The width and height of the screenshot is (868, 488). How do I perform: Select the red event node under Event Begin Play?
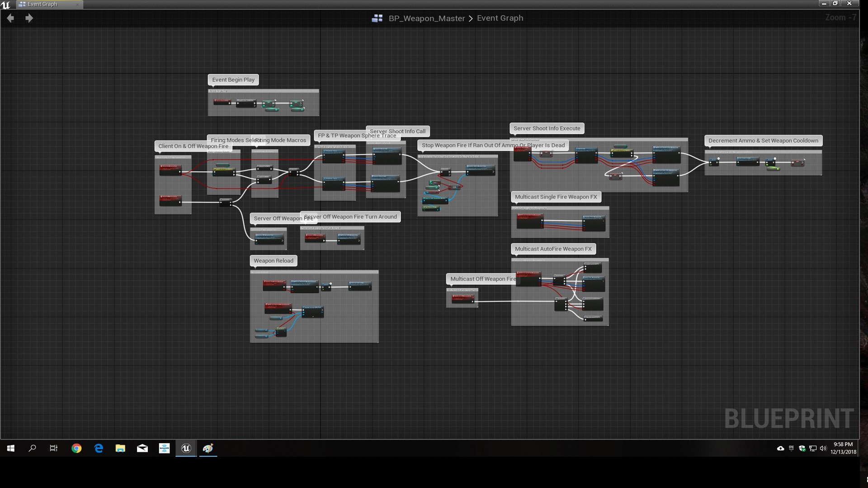(222, 103)
